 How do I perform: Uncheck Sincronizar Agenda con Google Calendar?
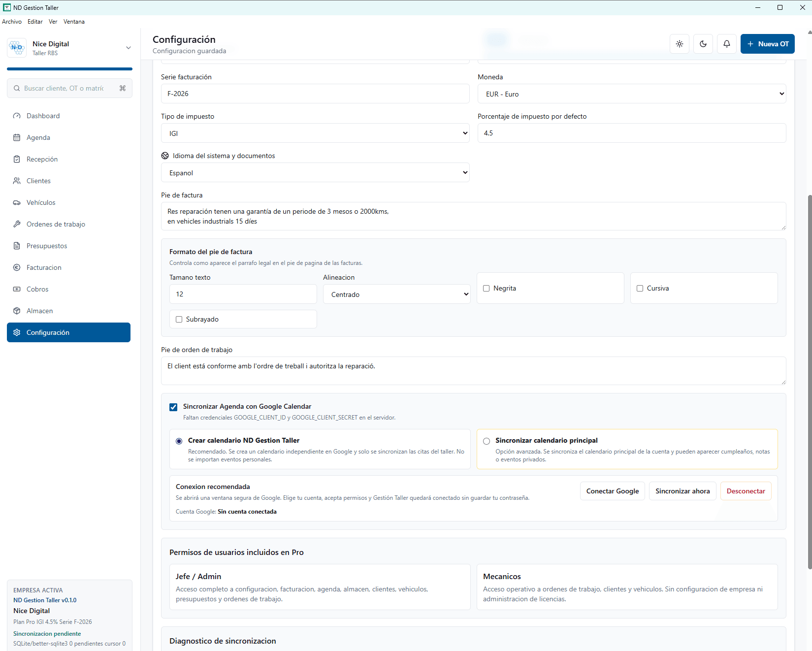pyautogui.click(x=173, y=407)
